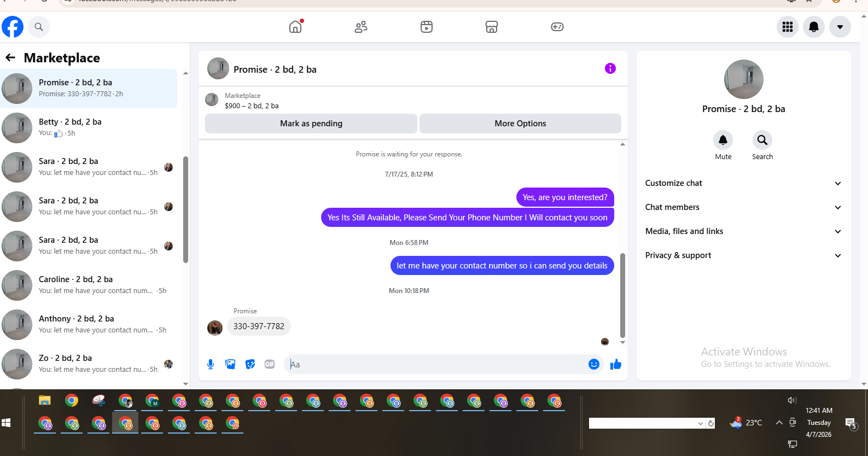Click the chat header title Promise · 2 bd, 2 ba
Viewport: 868px width, 456px height.
tap(275, 69)
